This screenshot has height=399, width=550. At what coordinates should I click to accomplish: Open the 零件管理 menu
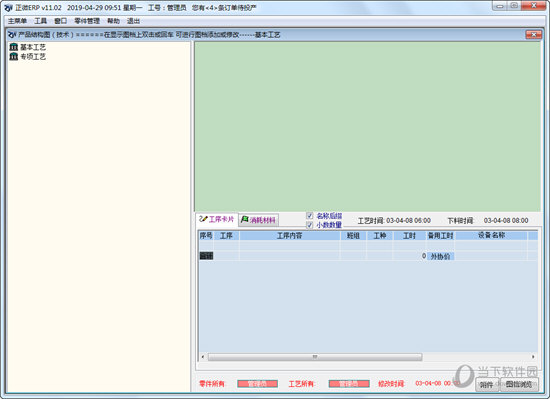click(87, 21)
